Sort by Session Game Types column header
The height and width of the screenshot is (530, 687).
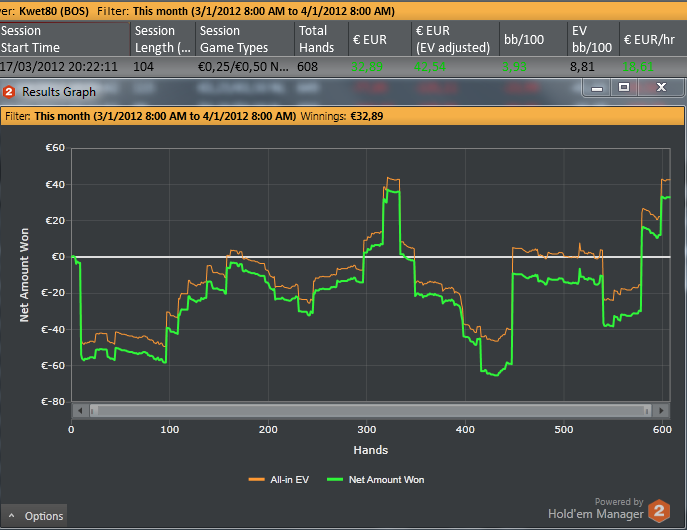pyautogui.click(x=245, y=39)
